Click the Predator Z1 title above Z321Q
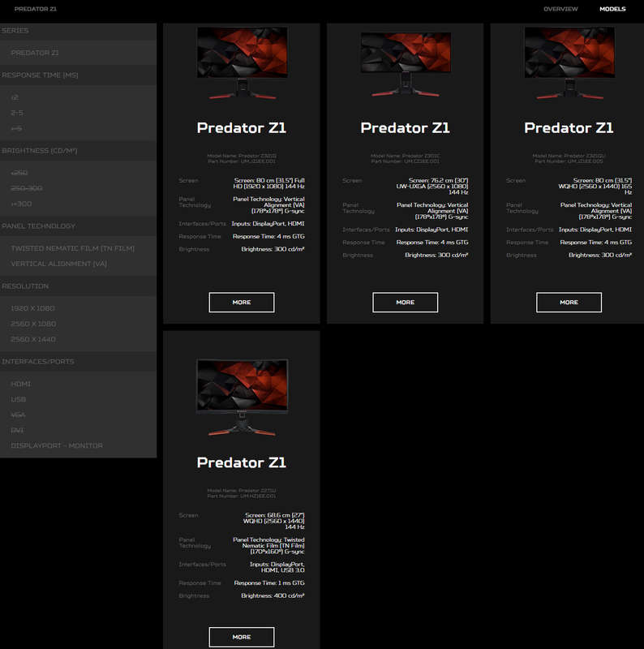This screenshot has width=644, height=649. [241, 128]
